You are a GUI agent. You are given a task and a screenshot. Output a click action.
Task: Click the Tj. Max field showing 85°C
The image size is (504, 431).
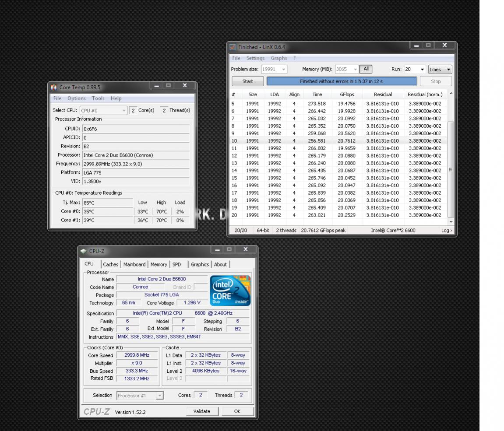tap(108, 203)
